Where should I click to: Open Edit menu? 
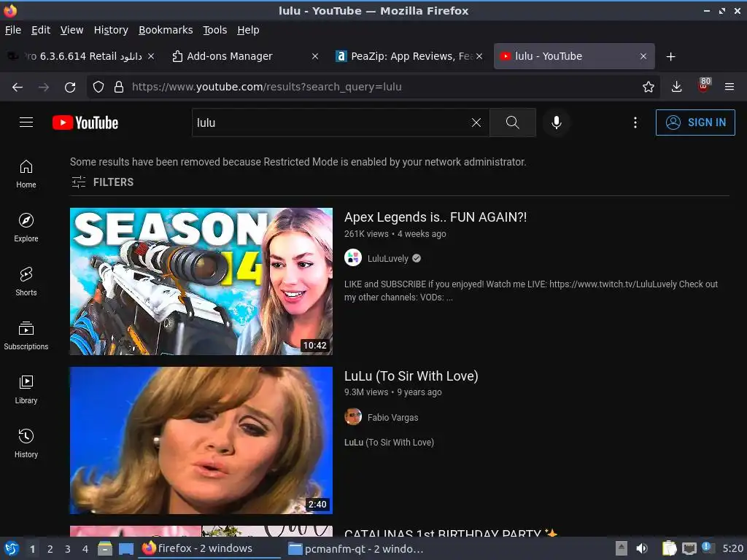coord(41,30)
